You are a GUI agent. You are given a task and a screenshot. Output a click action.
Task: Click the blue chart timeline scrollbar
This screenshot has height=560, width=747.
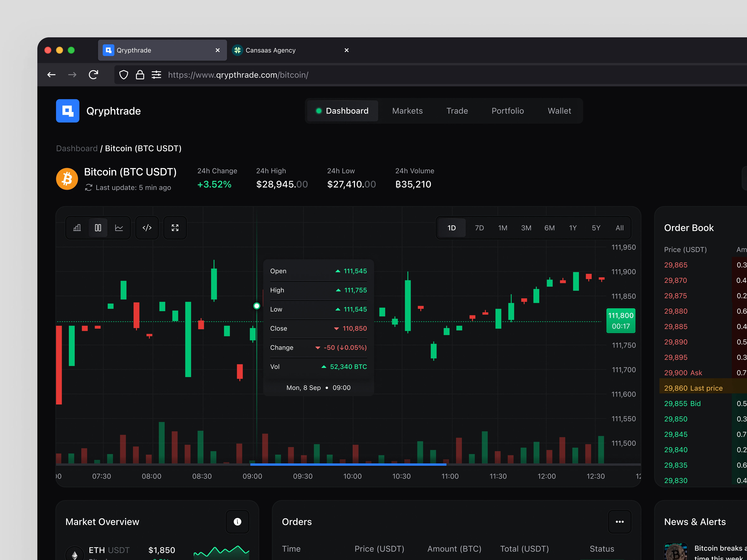point(348,464)
